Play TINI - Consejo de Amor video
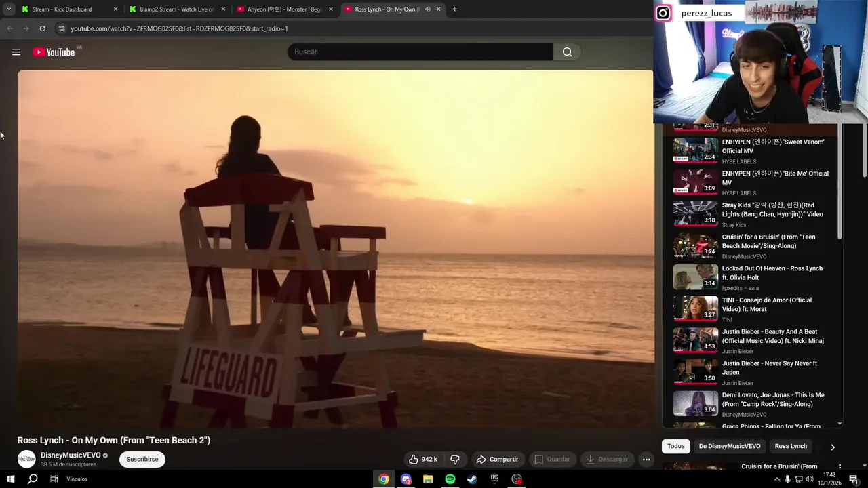This screenshot has height=488, width=868. click(751, 309)
